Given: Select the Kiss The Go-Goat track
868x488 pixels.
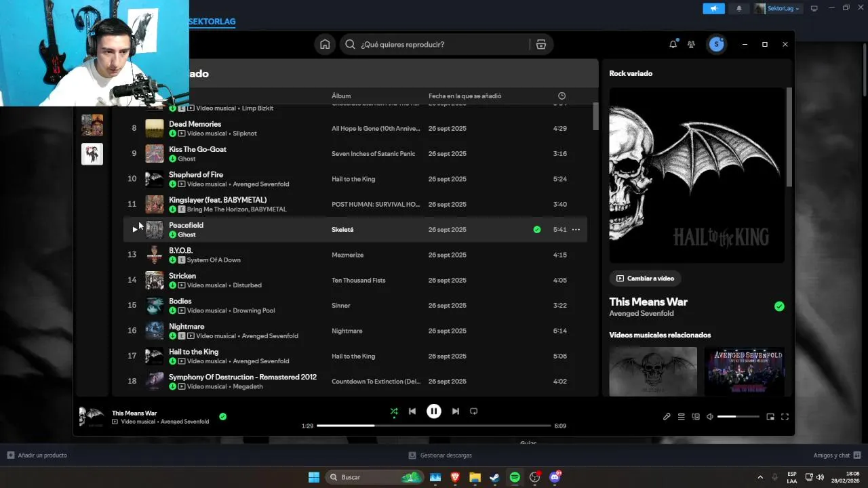Looking at the screenshot, I should pyautogui.click(x=197, y=149).
